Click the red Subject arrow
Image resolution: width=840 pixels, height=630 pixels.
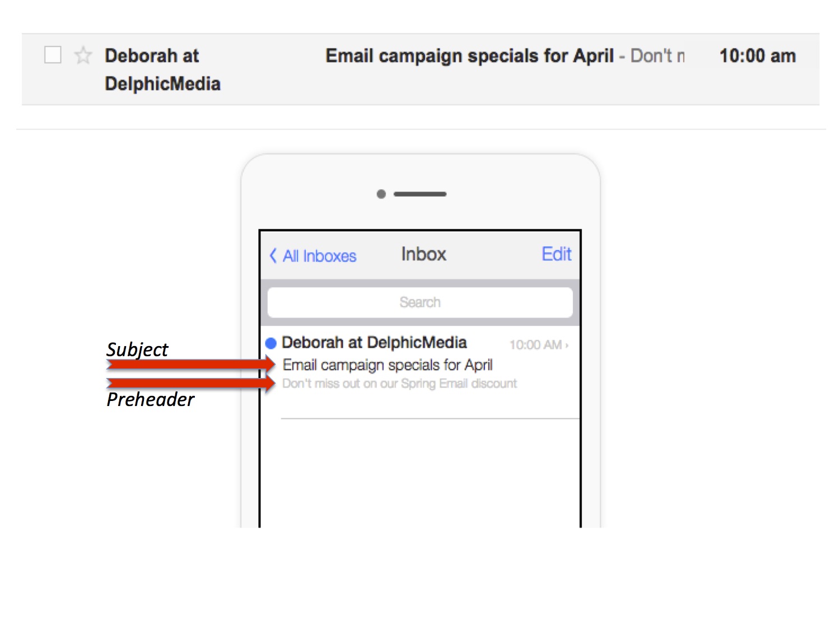(x=191, y=365)
